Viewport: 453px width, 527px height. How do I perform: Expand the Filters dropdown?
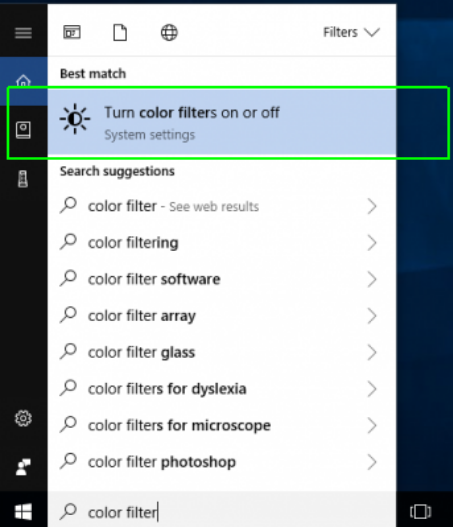[351, 33]
